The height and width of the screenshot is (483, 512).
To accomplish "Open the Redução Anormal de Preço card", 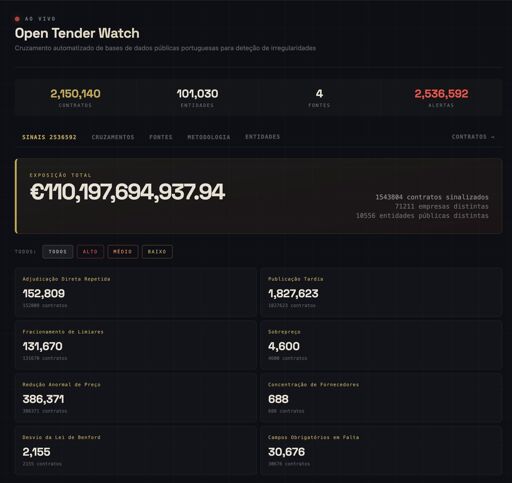I will pos(136,397).
